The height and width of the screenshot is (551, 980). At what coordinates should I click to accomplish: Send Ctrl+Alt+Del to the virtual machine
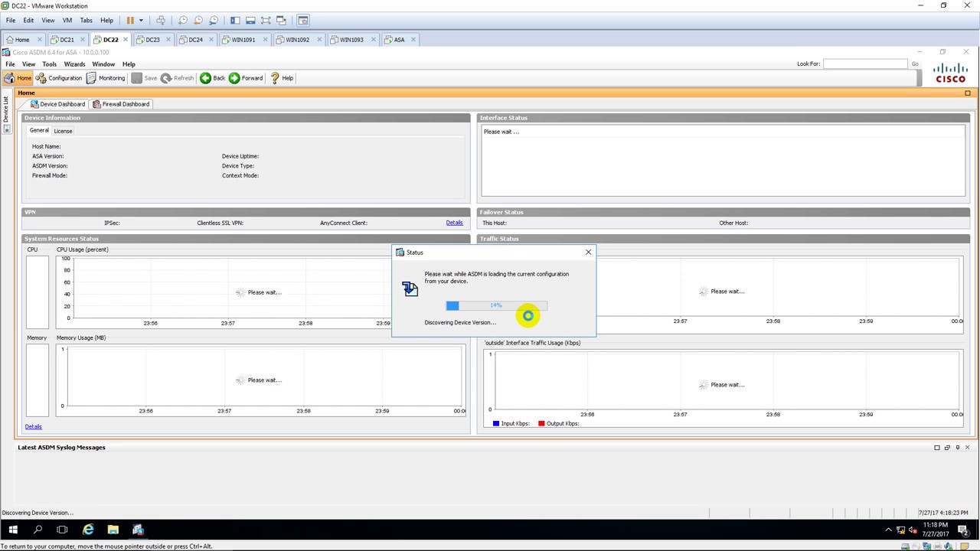coord(161,21)
